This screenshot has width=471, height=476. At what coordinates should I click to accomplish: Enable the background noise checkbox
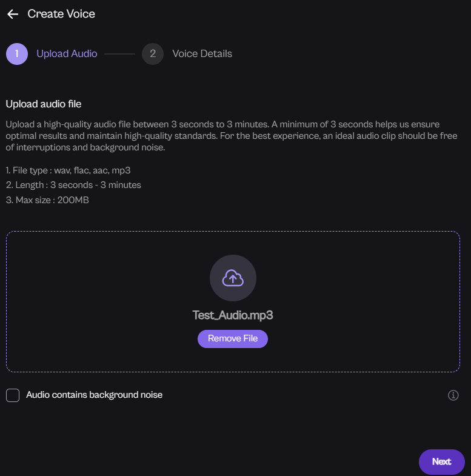click(x=13, y=395)
